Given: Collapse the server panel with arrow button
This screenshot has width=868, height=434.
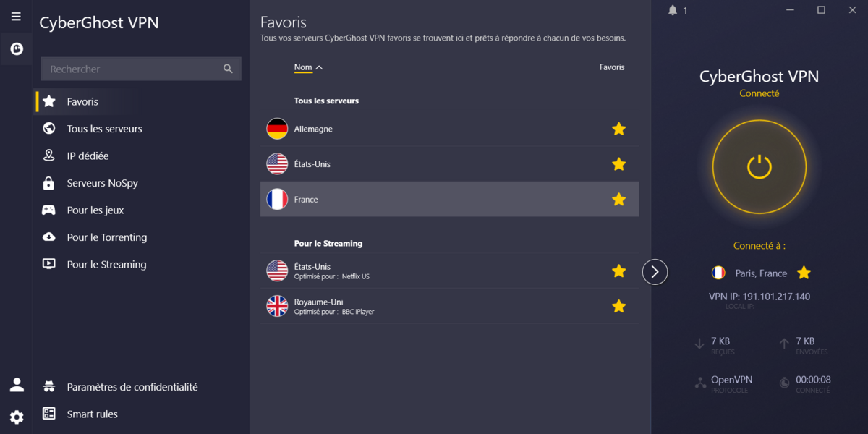Looking at the screenshot, I should [655, 272].
